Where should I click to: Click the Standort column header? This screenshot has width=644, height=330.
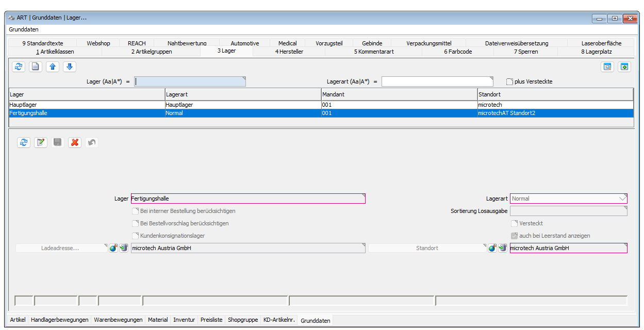555,94
